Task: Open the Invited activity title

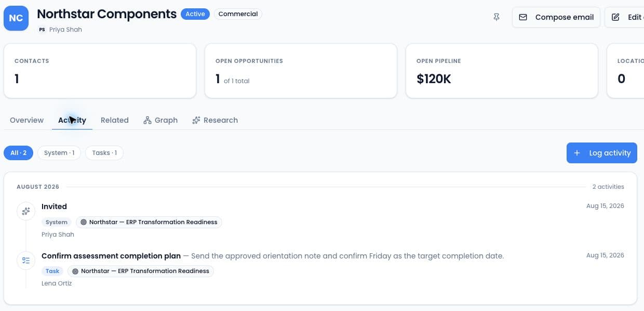Action: click(x=54, y=206)
